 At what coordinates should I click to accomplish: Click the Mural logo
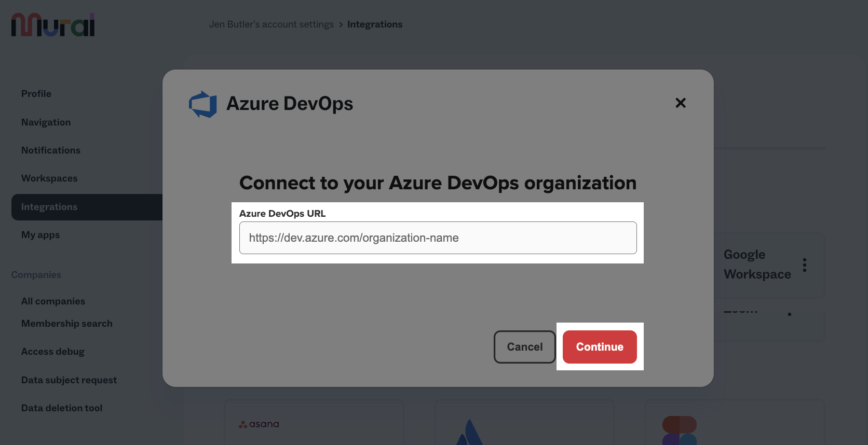(53, 25)
